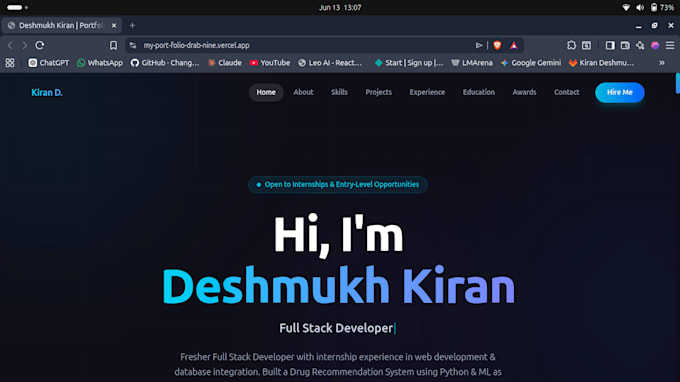Open the Contact nav section
Viewport: 680px width, 382px height.
coord(566,92)
